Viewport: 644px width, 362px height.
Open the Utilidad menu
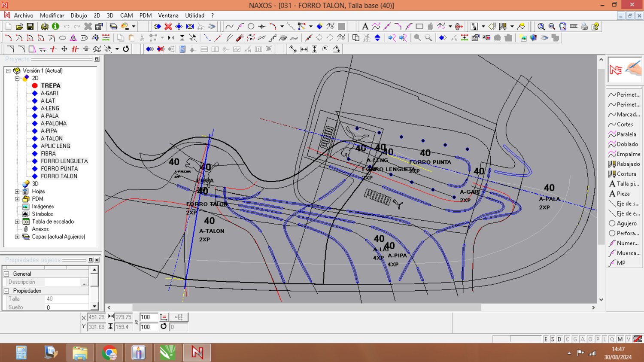coord(195,15)
